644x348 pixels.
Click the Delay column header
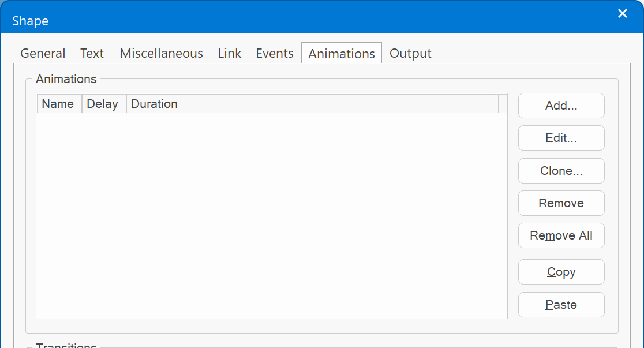coord(103,104)
